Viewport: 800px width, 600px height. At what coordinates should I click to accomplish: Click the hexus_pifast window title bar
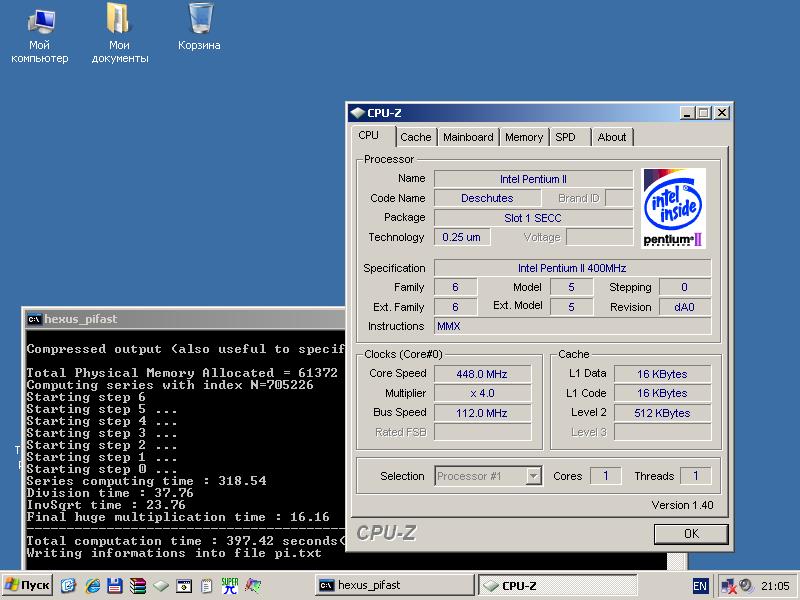click(186, 319)
